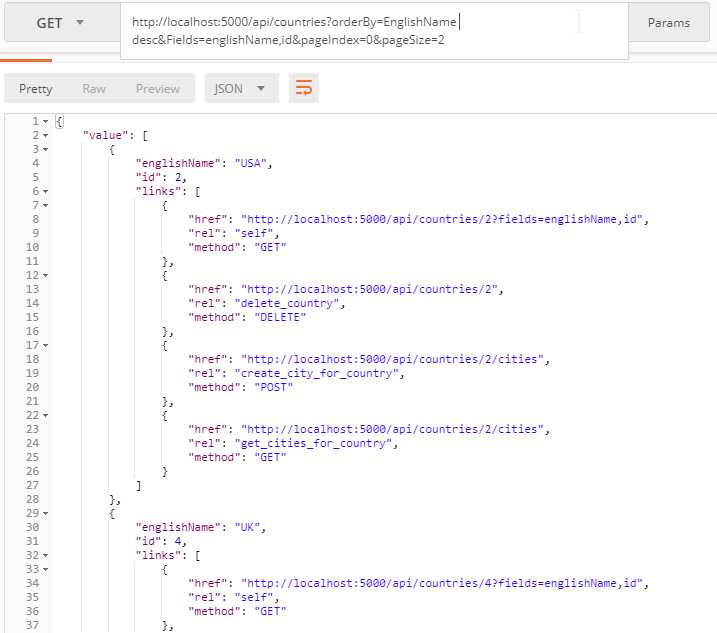Image resolution: width=717 pixels, height=633 pixels.
Task: Click line number 27 in the gutter
Action: tap(32, 485)
